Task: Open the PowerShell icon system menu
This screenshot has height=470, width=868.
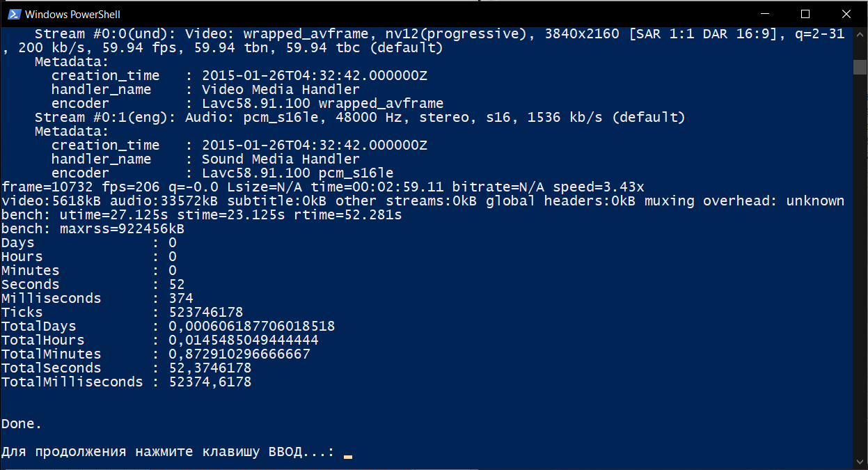Action: 13,14
